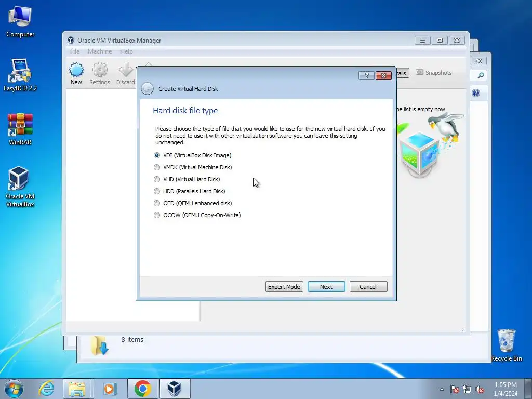Select QCOW (QEMU Copy-On-Write) option
The width and height of the screenshot is (532, 399).
point(197,215)
